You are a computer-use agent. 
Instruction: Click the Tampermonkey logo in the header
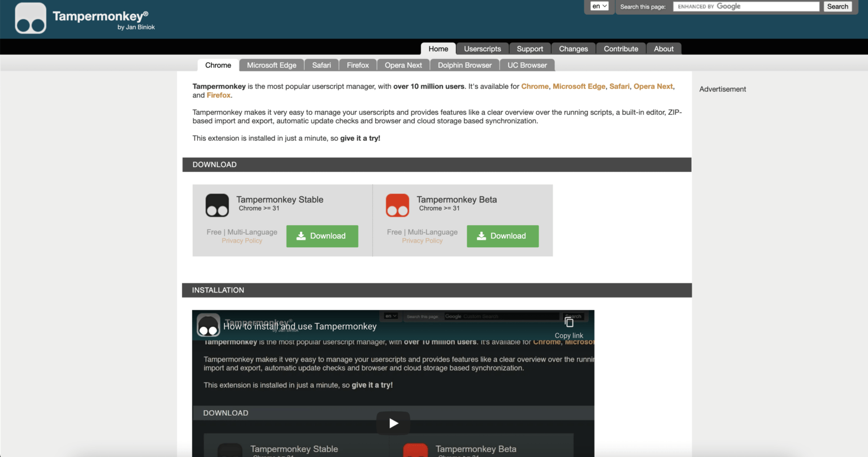point(31,18)
